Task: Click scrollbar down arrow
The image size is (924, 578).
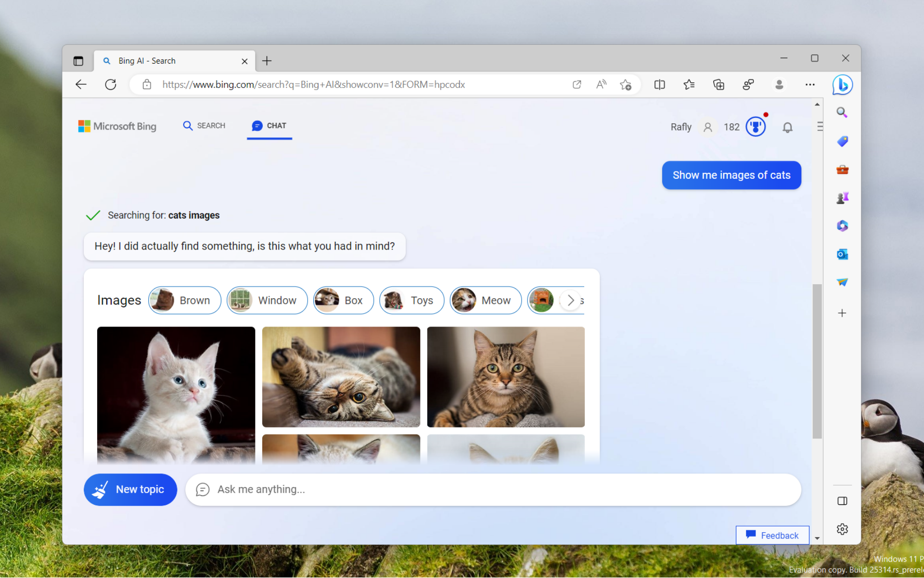Action: coord(817,539)
